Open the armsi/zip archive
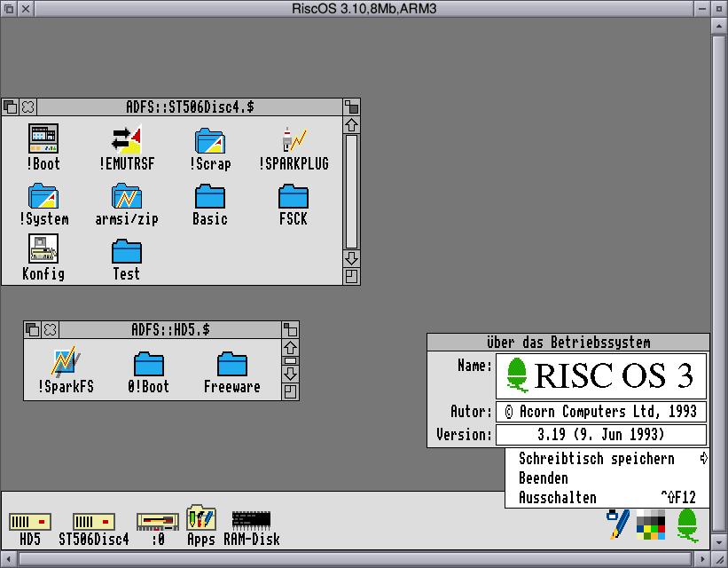 pos(126,195)
